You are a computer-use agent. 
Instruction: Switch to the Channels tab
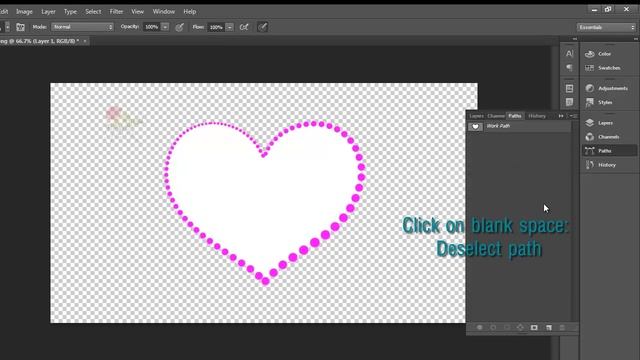[496, 116]
